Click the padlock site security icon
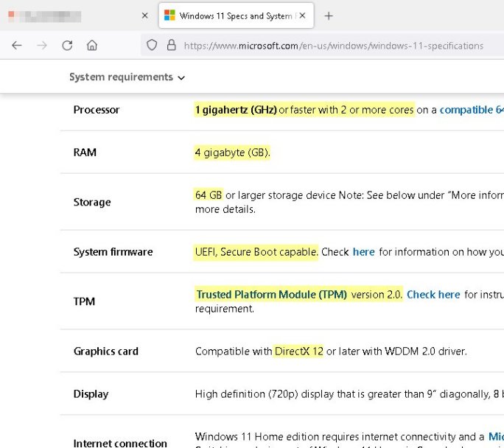 click(x=171, y=45)
